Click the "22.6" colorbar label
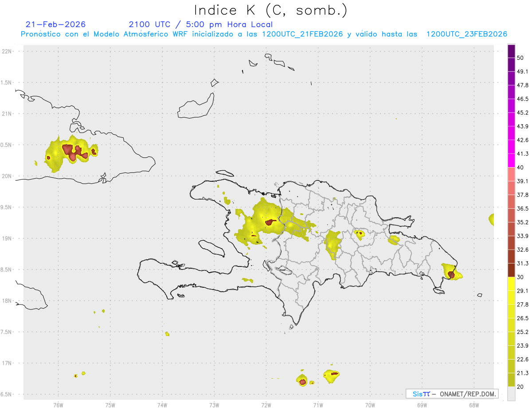 523,360
